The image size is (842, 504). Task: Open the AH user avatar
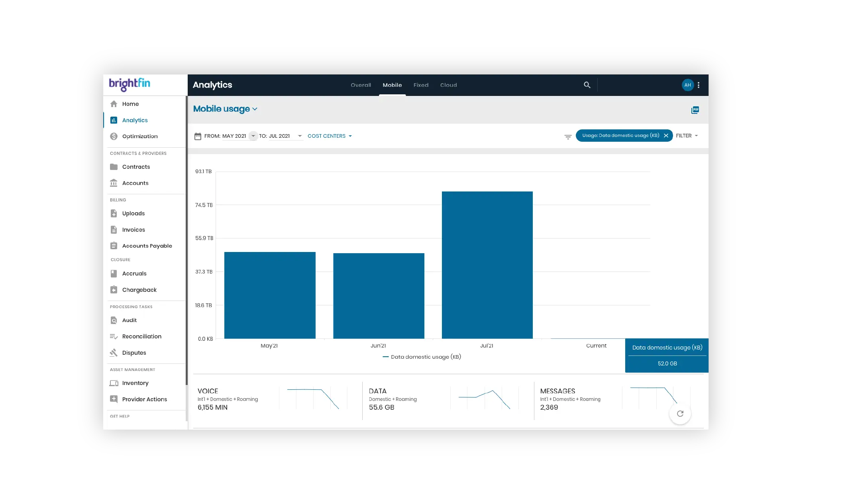pos(687,85)
